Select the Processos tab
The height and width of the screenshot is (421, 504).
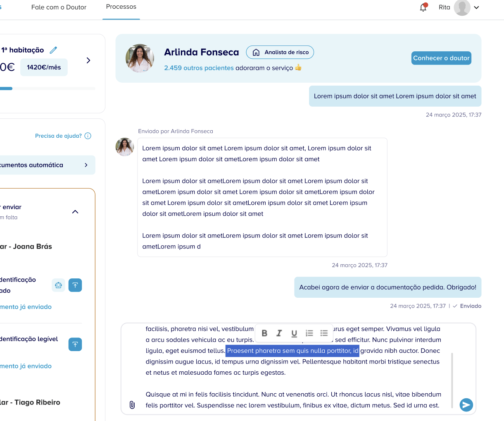point(121,7)
